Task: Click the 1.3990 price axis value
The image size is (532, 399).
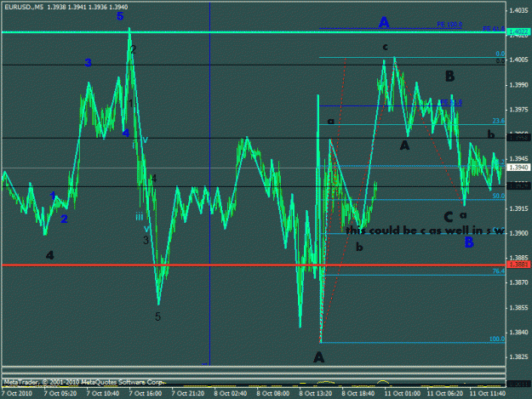Action: pos(518,85)
